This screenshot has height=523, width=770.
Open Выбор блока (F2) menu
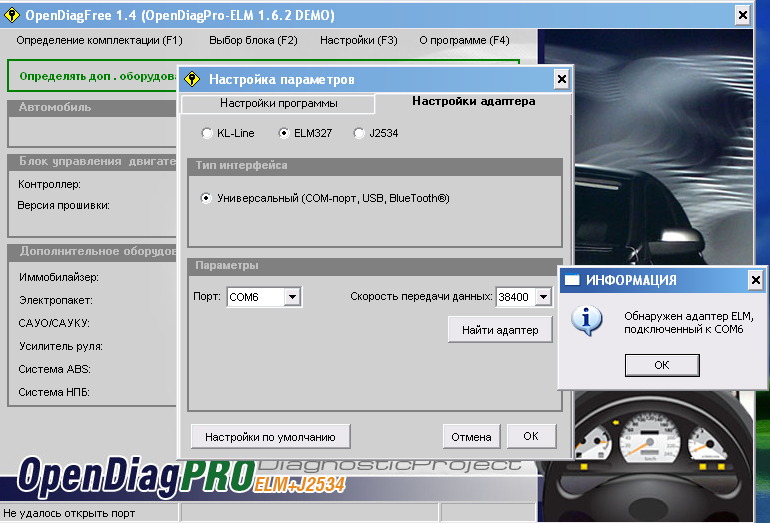pos(253,40)
